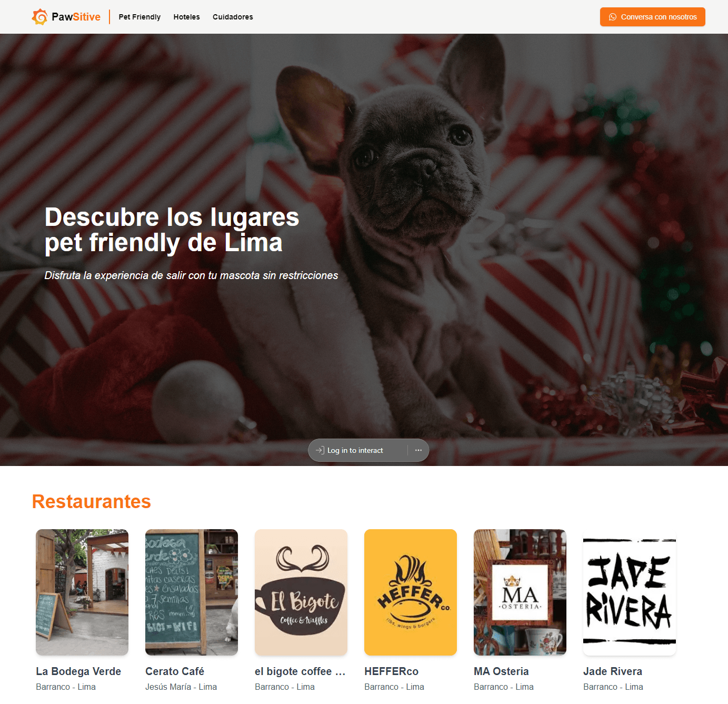Click the WhatsApp icon in the chat button
The height and width of the screenshot is (704, 728).
tap(613, 17)
